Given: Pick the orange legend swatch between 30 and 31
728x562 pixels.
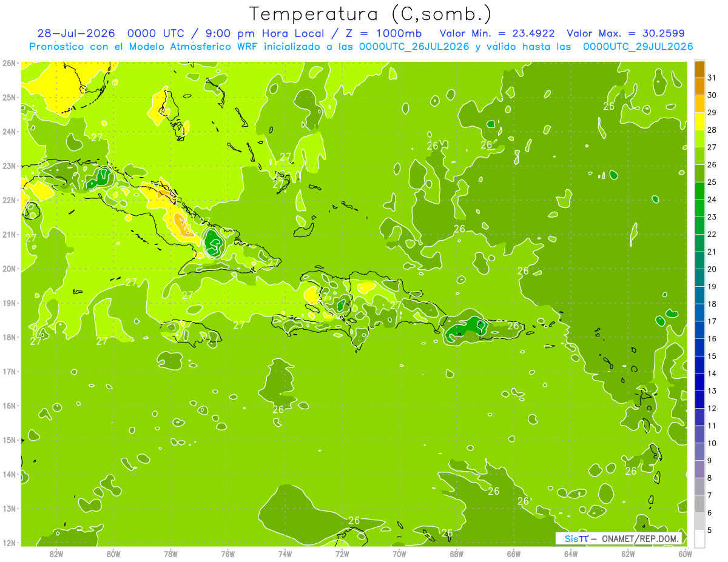Looking at the screenshot, I should [700, 87].
